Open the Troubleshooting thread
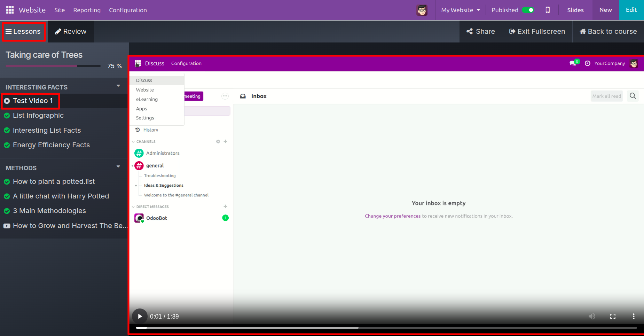This screenshot has width=644, height=336. point(160,175)
